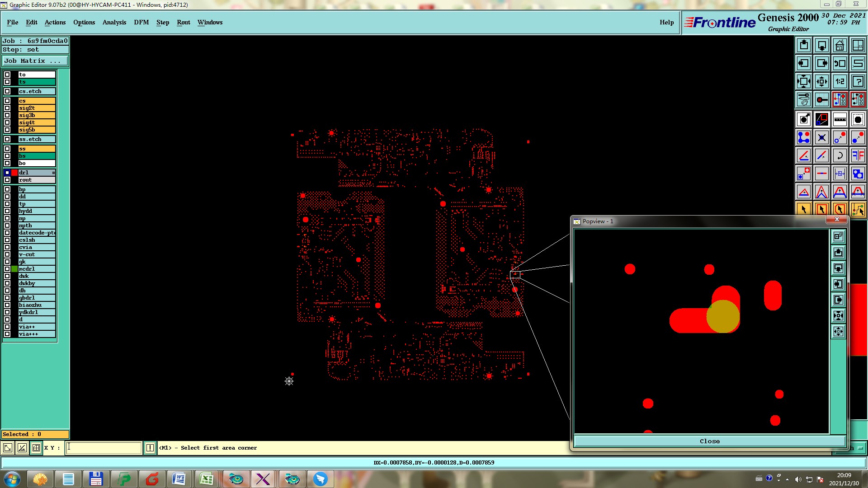Screen dimensions: 868x488
Task: Click pan up icon in Popview
Action: [x=838, y=253]
